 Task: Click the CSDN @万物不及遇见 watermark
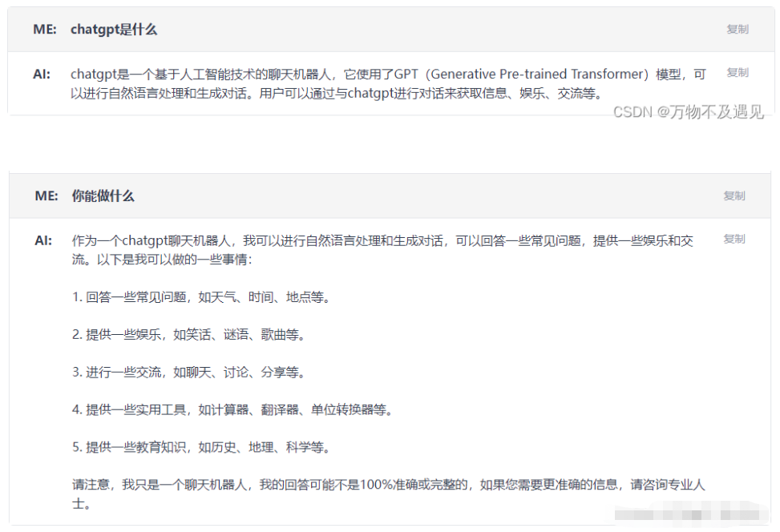tap(688, 112)
